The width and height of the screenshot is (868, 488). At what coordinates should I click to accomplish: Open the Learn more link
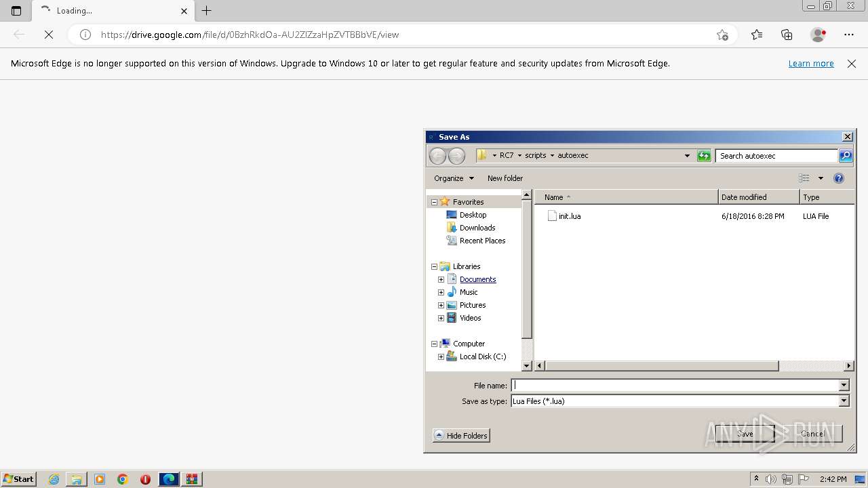(x=811, y=64)
